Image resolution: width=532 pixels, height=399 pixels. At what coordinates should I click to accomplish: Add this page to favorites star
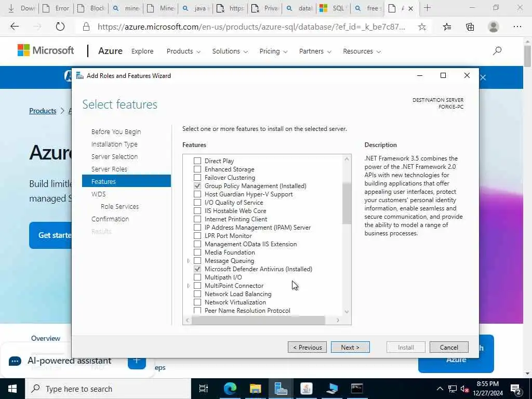click(x=422, y=27)
